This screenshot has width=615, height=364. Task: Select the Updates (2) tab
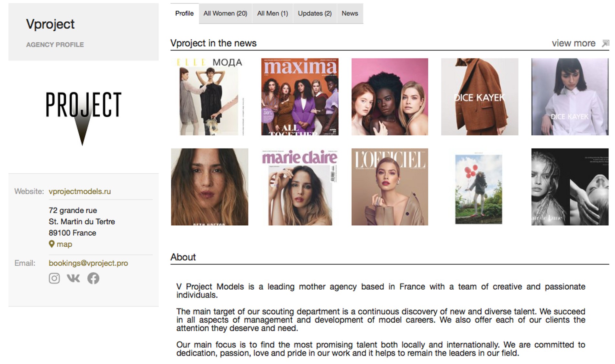tap(315, 13)
